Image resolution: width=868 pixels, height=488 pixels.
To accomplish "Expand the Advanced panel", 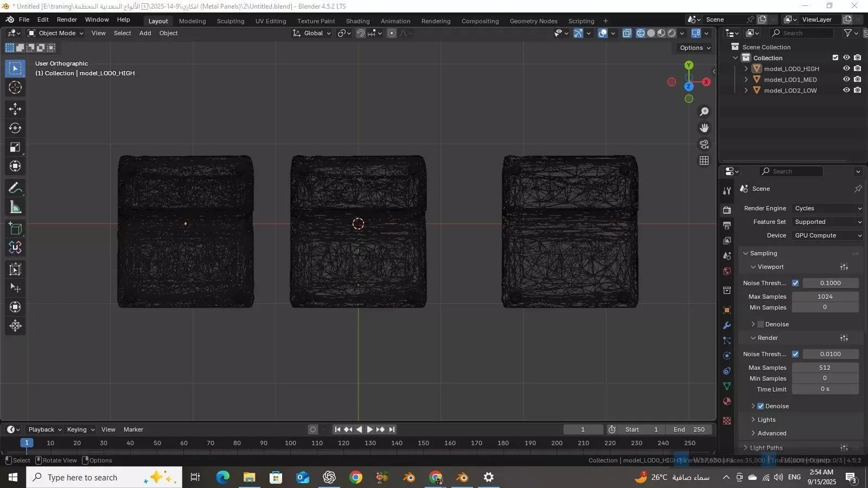I will coord(771,433).
